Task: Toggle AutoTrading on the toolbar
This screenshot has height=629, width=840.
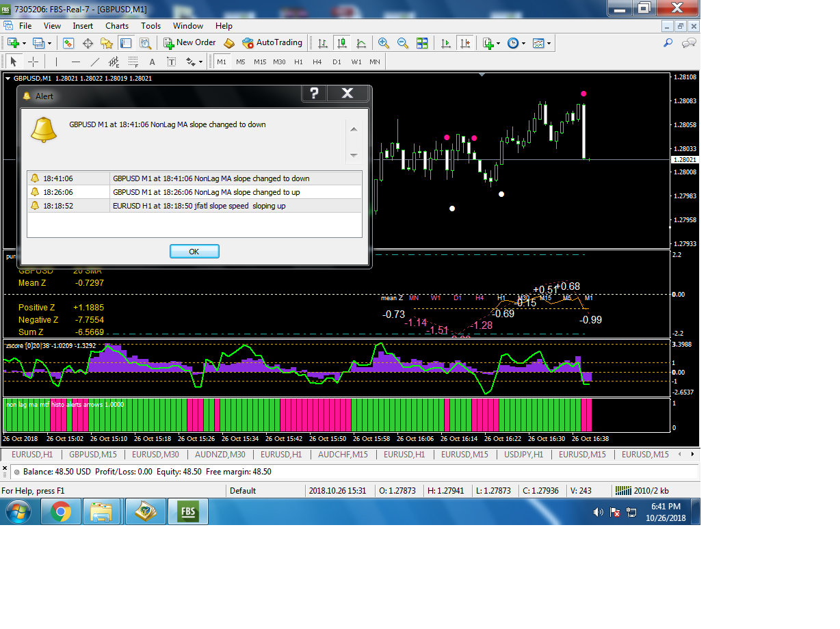Action: pos(272,42)
